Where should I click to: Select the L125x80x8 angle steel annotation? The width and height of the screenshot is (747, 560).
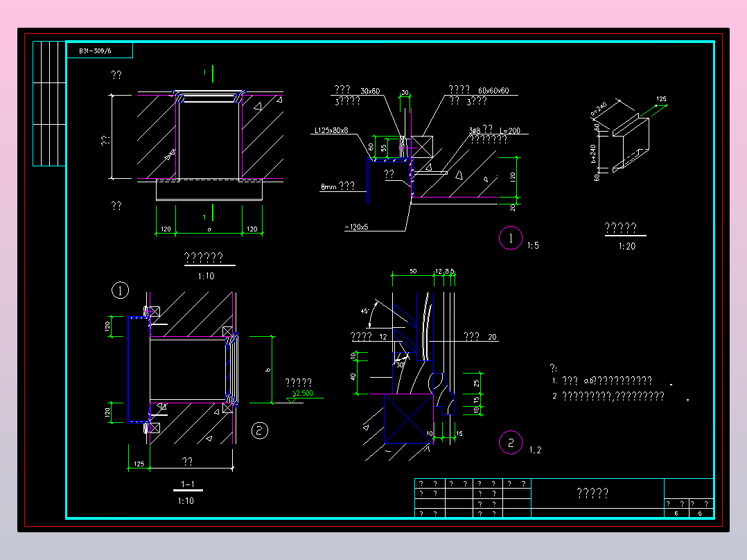pos(331,130)
